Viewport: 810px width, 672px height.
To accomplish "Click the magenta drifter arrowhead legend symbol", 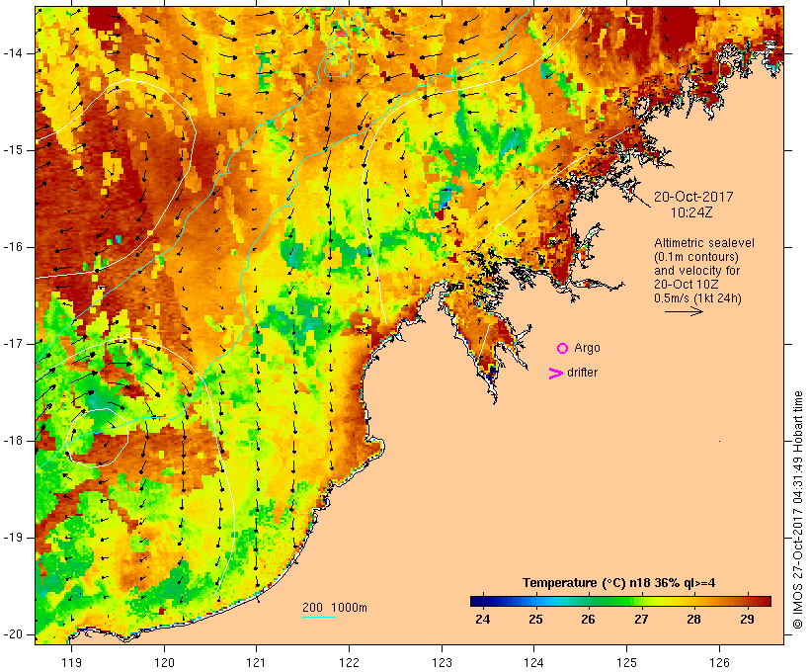I will pyautogui.click(x=556, y=374).
